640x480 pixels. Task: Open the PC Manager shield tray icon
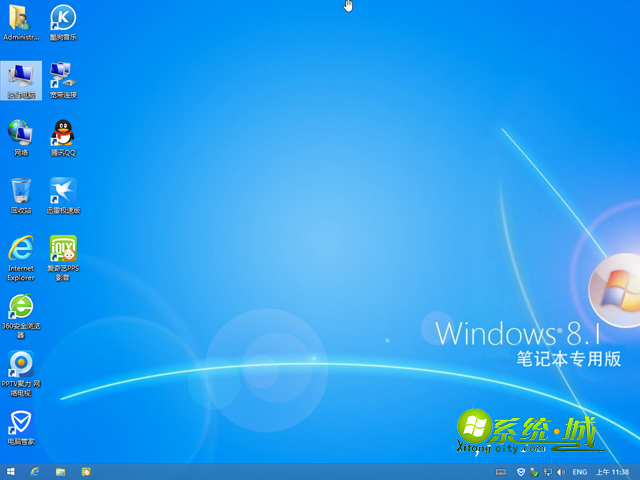pos(521,472)
